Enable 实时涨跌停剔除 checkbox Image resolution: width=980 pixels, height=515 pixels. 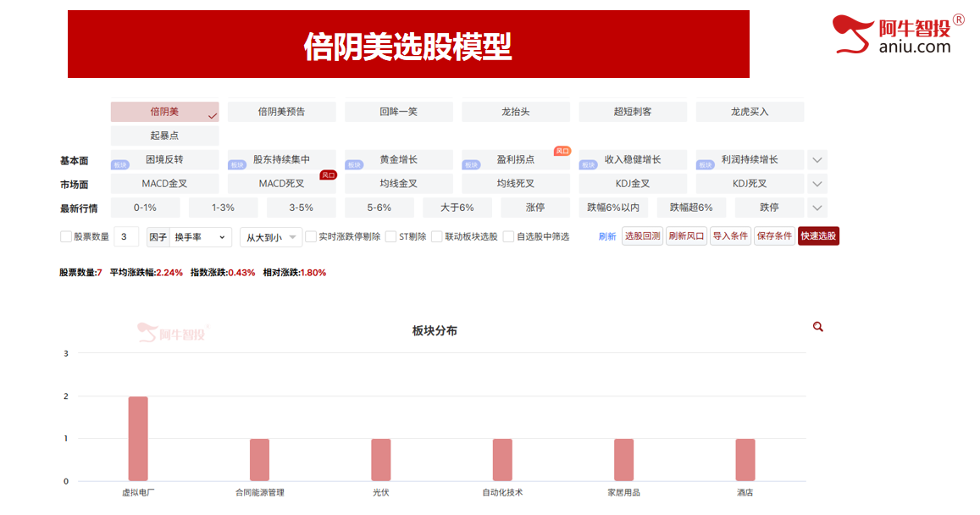[x=311, y=236]
